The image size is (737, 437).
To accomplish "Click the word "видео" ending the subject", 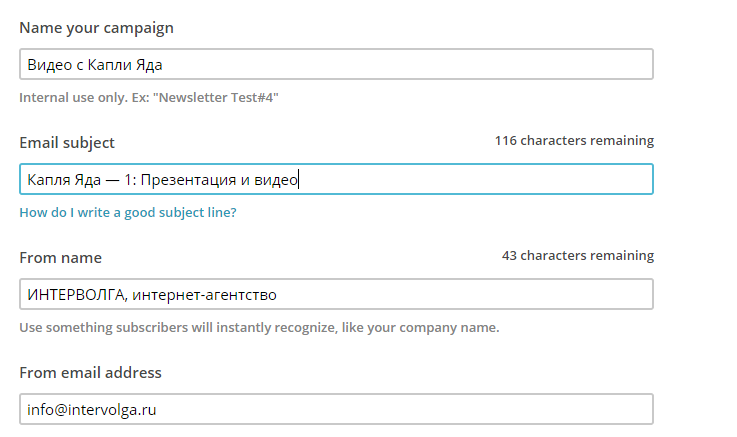I will [275, 180].
